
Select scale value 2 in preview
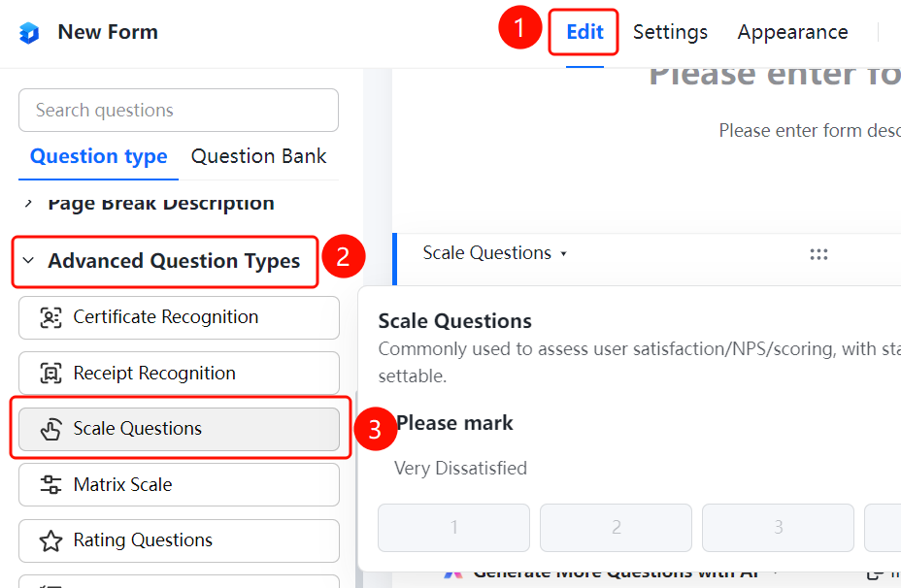616,527
